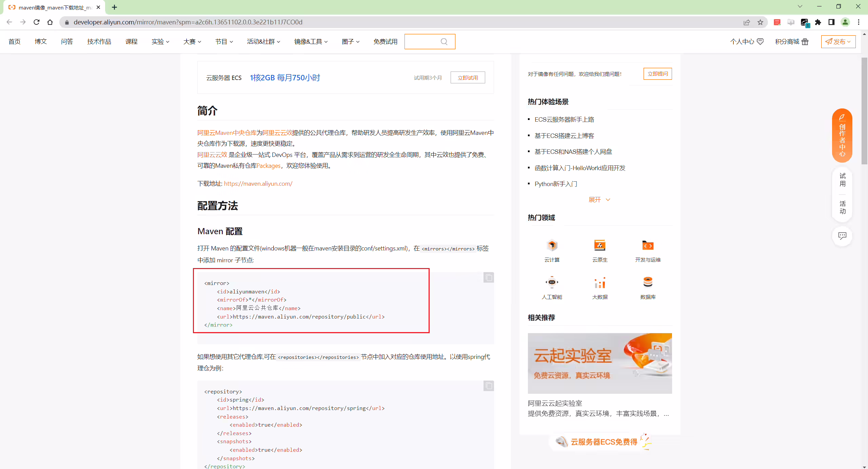Expand the 大赛 dropdown menu
Screen dimensions: 868x469
(x=192, y=42)
